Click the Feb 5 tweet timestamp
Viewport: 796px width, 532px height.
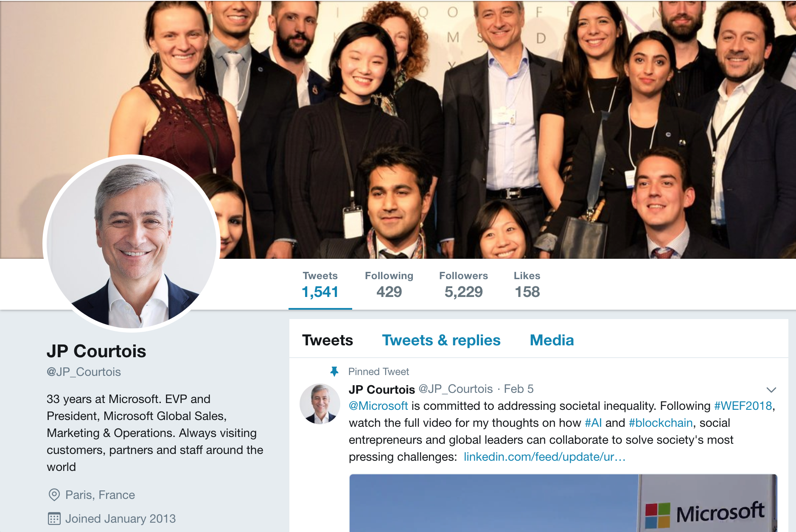coord(519,389)
